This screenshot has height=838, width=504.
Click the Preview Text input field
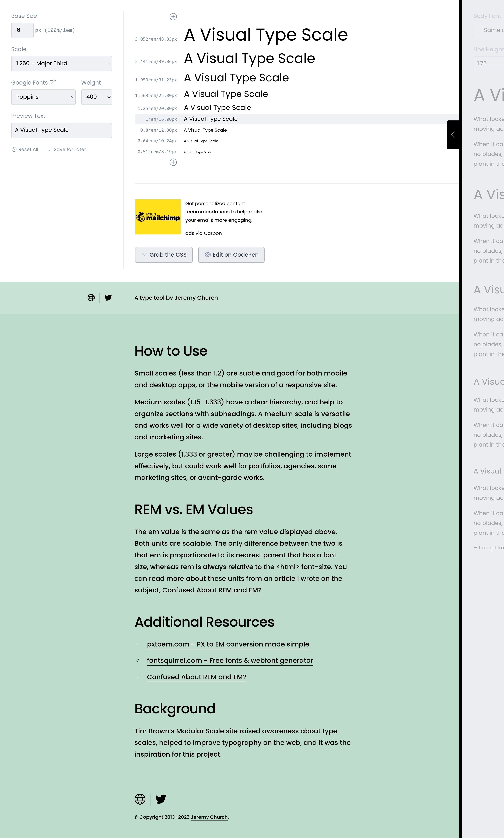pyautogui.click(x=61, y=130)
